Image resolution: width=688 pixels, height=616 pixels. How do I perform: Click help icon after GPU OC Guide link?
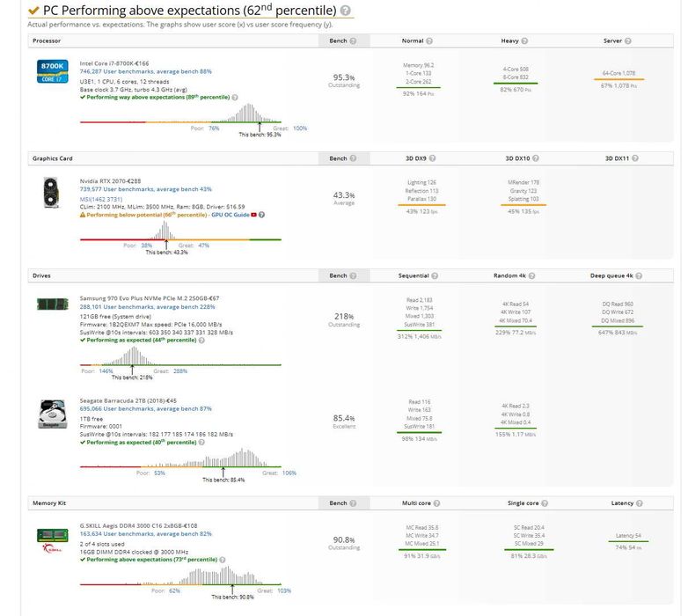click(x=262, y=215)
